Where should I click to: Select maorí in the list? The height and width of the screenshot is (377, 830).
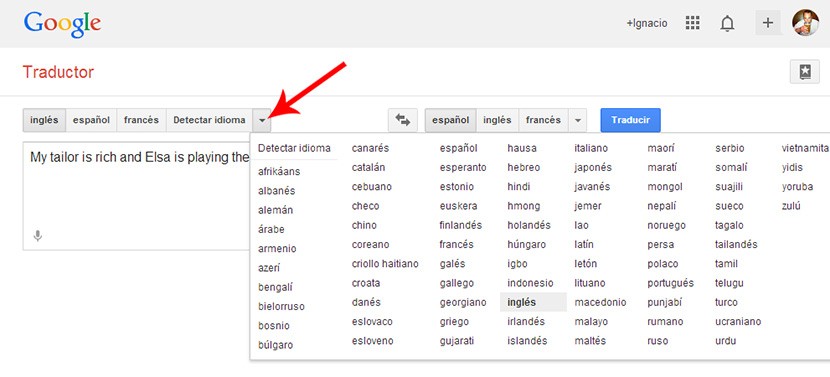[x=661, y=148]
